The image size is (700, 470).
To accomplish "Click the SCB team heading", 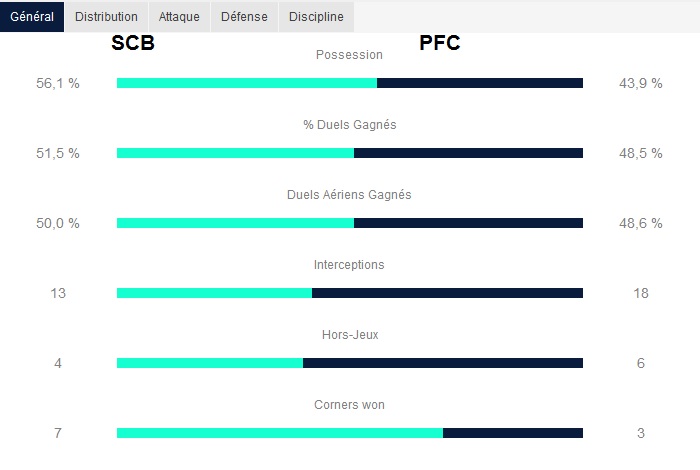I will pos(133,44).
